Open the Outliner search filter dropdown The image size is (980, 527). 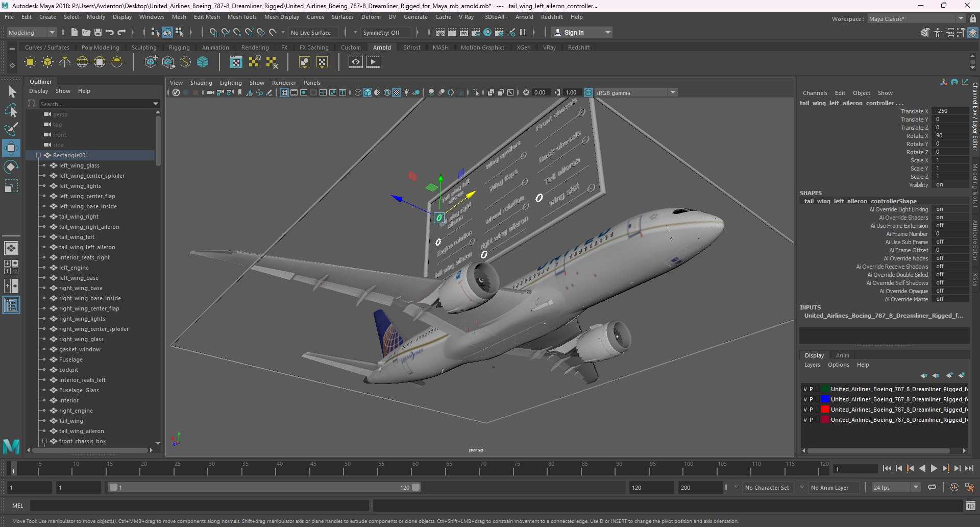click(156, 104)
